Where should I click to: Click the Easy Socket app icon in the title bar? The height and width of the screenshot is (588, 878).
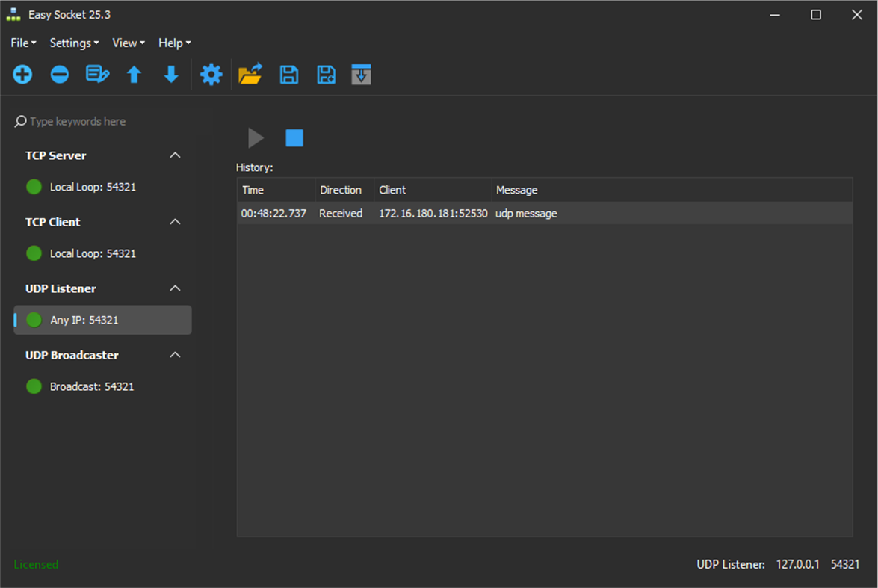[x=13, y=14]
